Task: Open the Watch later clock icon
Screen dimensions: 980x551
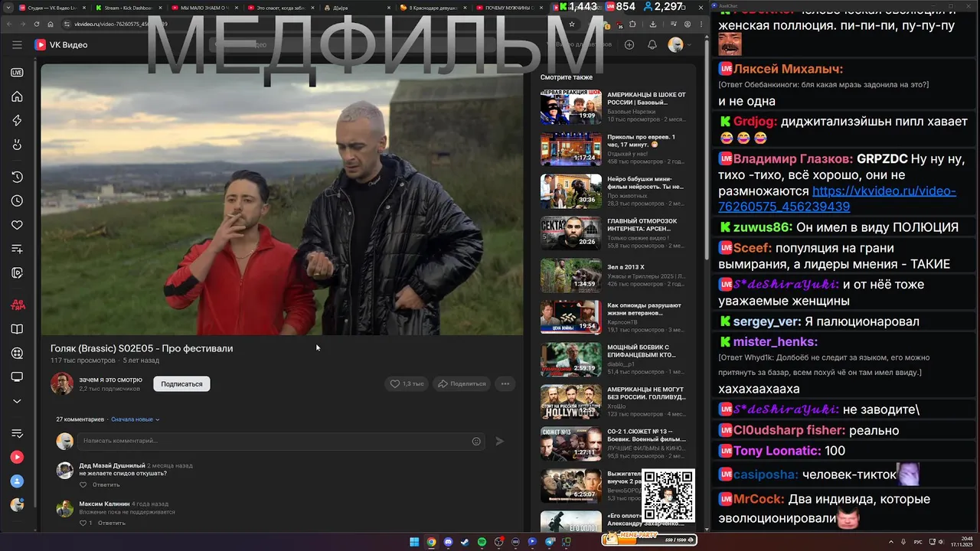Action: click(x=17, y=201)
